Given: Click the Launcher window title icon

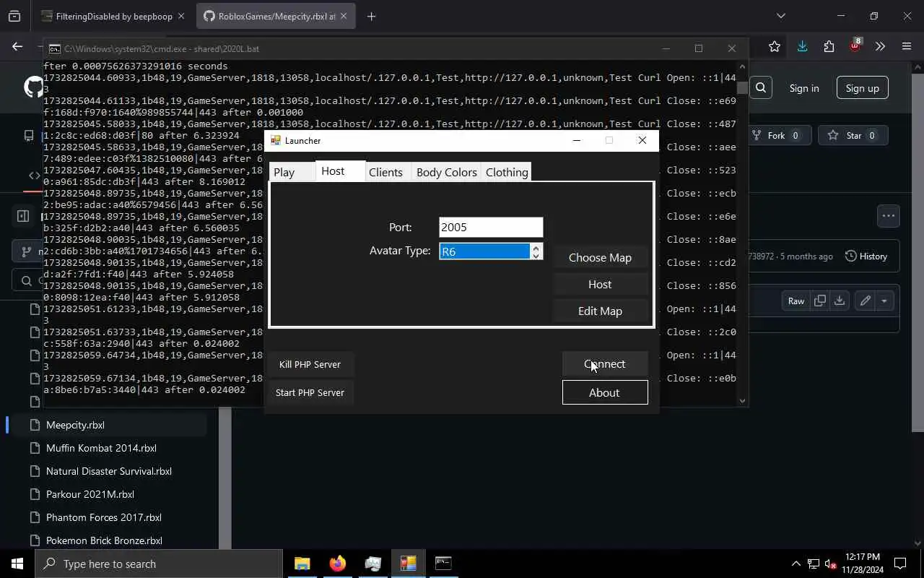Looking at the screenshot, I should coord(275,140).
